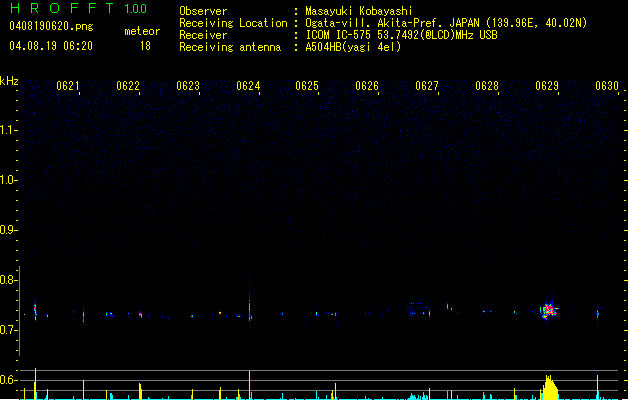
Task: Click the 0623 time marker
Action: click(x=188, y=86)
